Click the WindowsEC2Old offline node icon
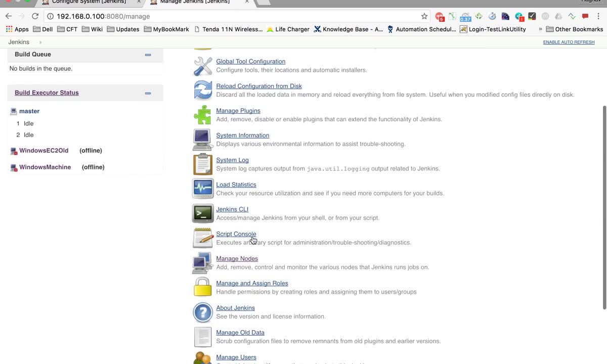607x364 pixels. [x=14, y=151]
